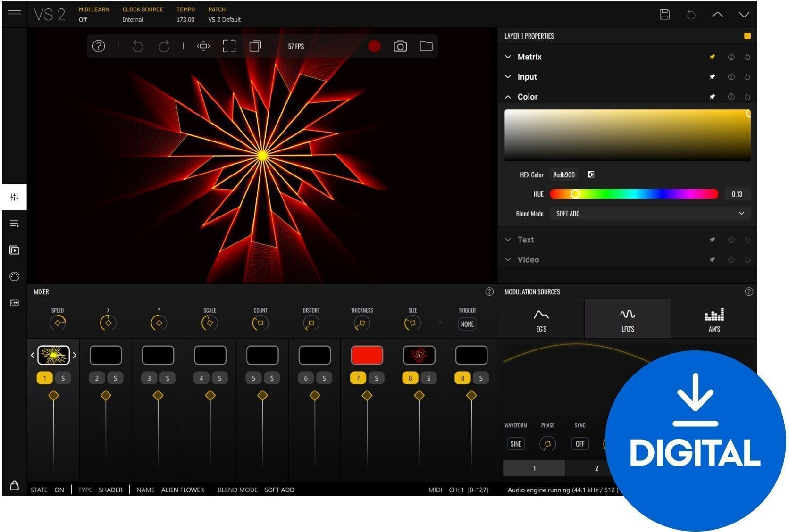Solo mixer channel 1

63,378
